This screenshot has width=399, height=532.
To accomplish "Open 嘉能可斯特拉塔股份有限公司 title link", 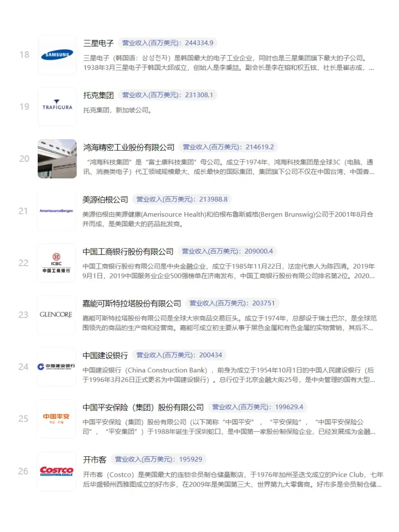I will tap(132, 304).
